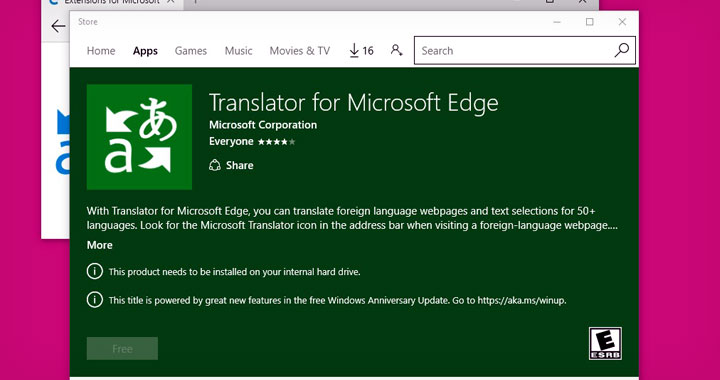Close the Extensions for Microsoft tab in Edge
This screenshot has width=720, height=380.
pos(170,2)
